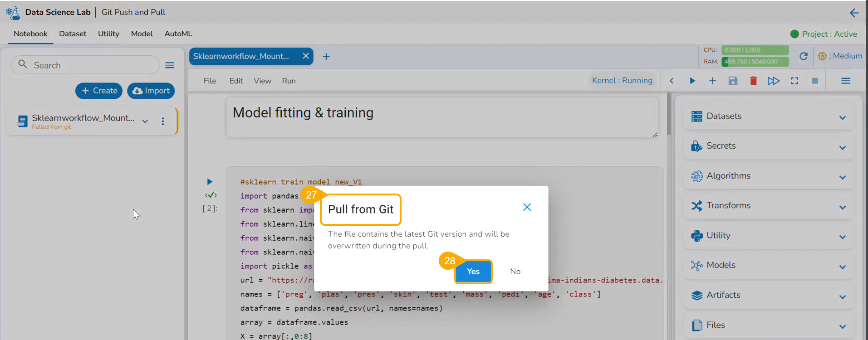
Task: Expand the Models section chevron
Action: (x=843, y=267)
